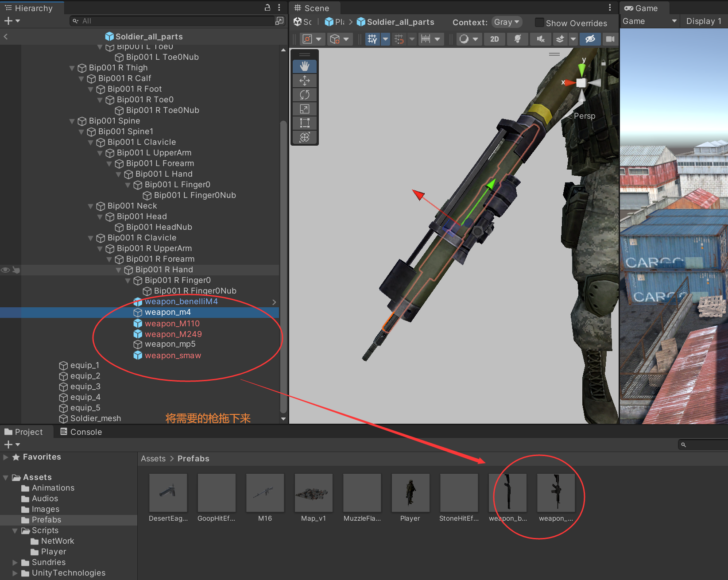This screenshot has height=580, width=728.
Task: Select the Hand view tool
Action: [305, 66]
